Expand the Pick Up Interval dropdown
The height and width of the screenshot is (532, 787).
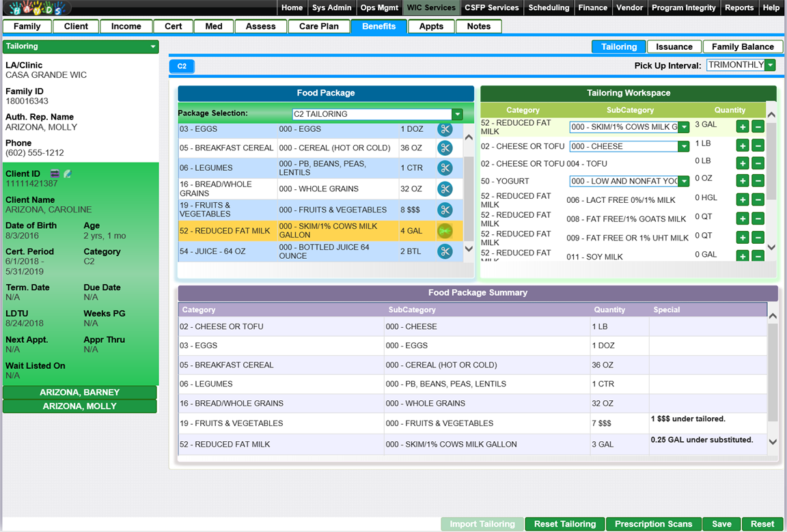[x=770, y=66]
